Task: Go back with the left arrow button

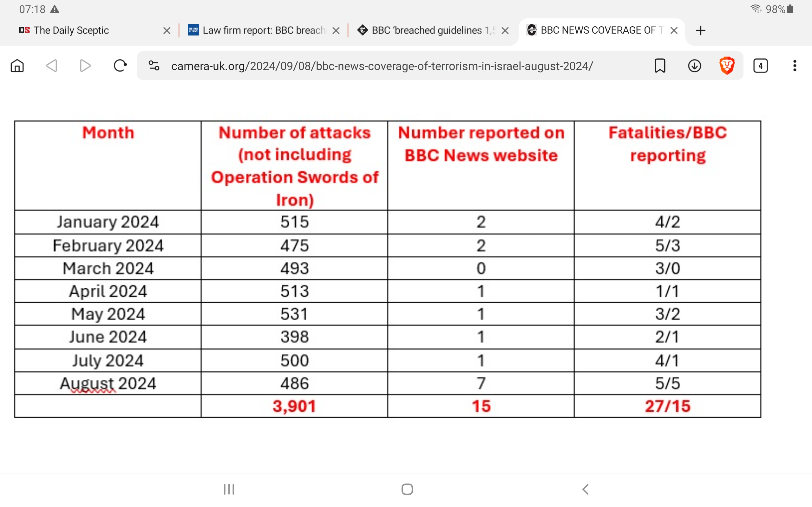Action: click(51, 66)
